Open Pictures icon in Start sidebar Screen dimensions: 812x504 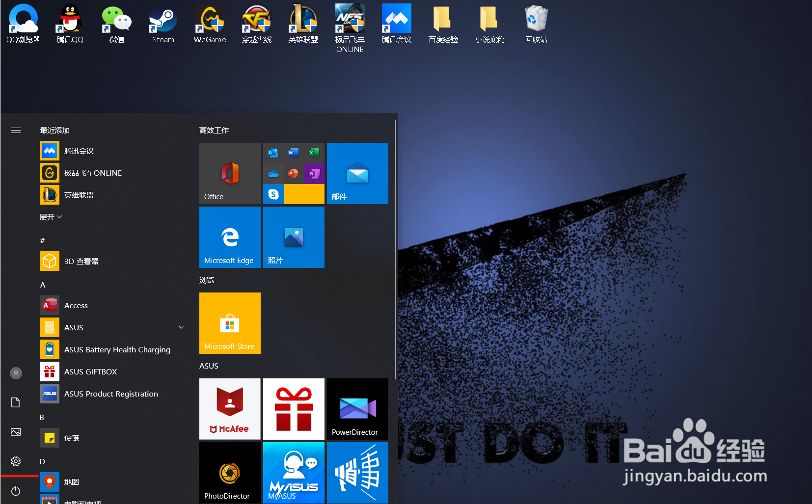pos(16,432)
